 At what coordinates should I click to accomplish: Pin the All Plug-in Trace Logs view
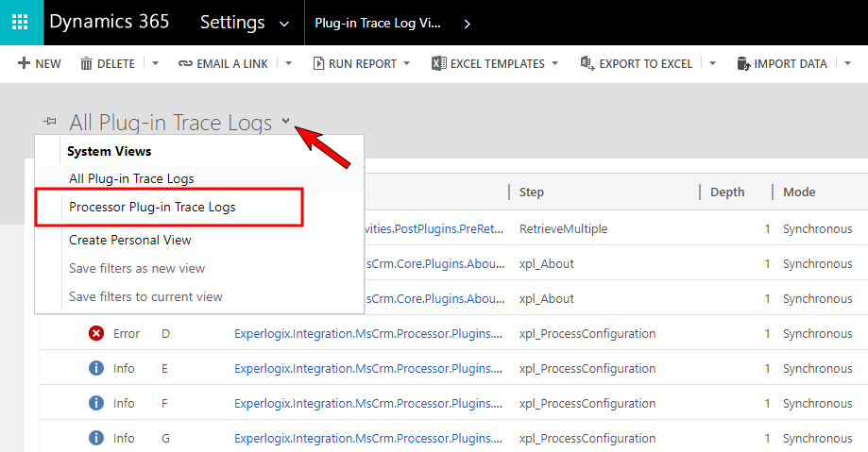tap(50, 121)
